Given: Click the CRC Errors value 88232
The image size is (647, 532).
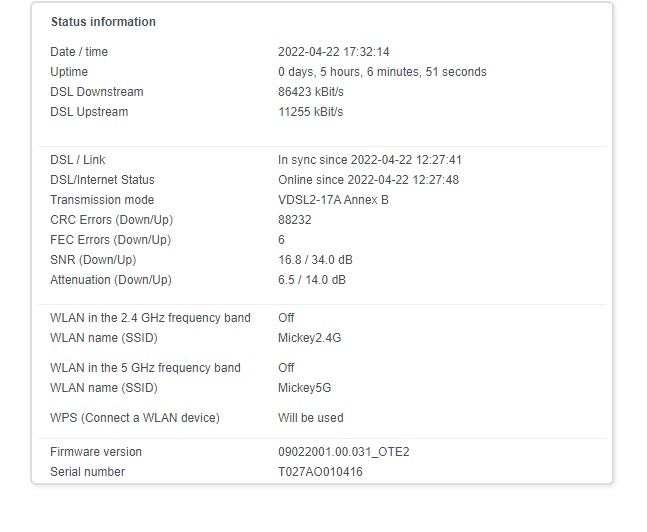Looking at the screenshot, I should 295,220.
